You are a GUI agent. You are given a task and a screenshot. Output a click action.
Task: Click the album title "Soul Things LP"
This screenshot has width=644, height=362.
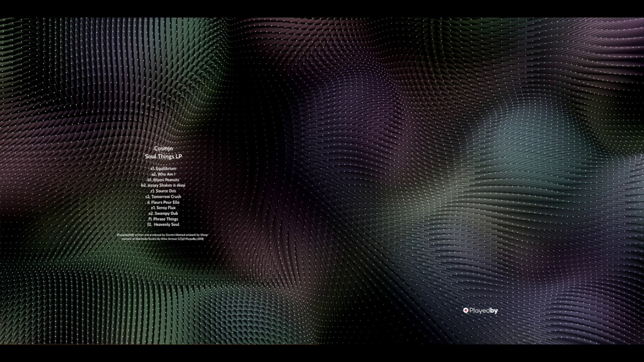tap(163, 157)
